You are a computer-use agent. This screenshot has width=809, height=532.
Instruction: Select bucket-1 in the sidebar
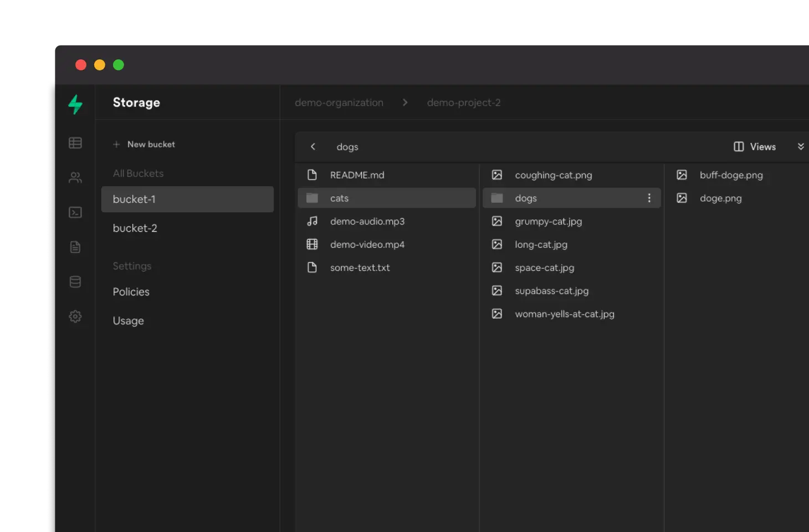click(x=187, y=199)
